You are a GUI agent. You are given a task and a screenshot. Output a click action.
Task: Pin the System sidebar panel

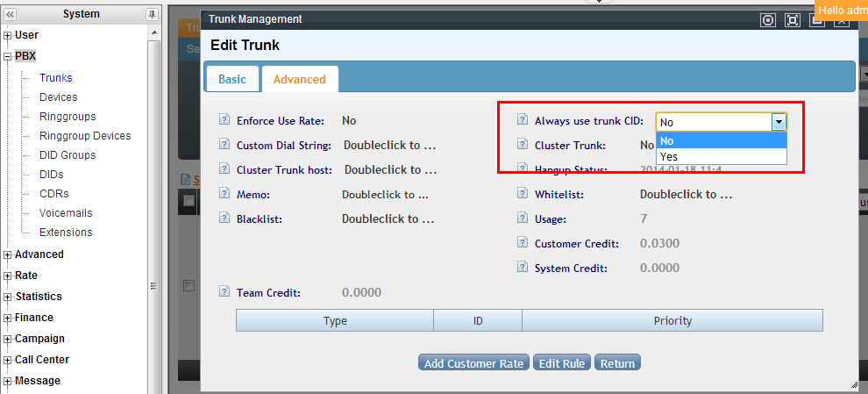coord(152,14)
